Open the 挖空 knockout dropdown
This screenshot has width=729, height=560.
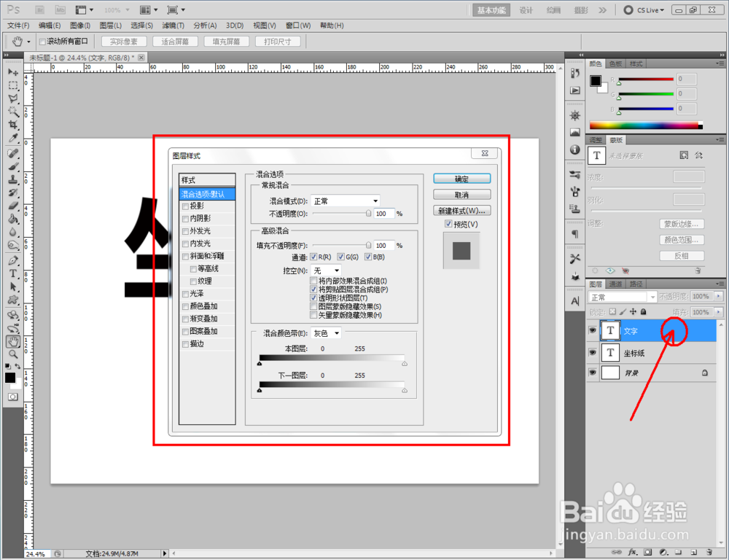pyautogui.click(x=325, y=270)
